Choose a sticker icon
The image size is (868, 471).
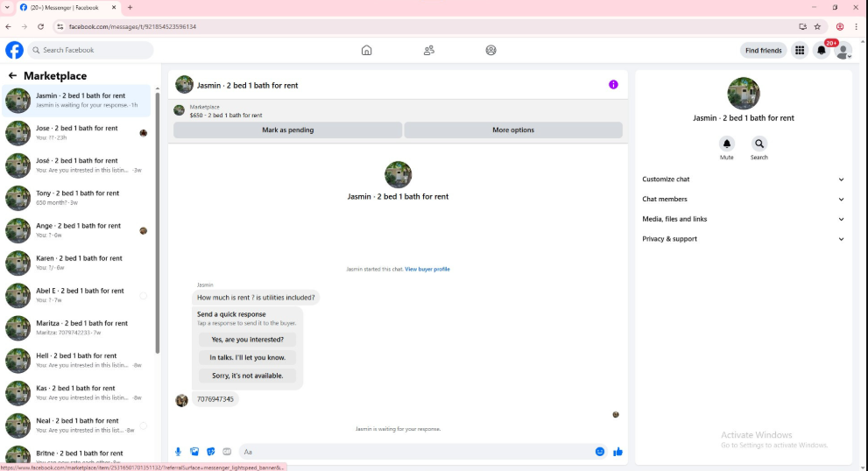(211, 452)
